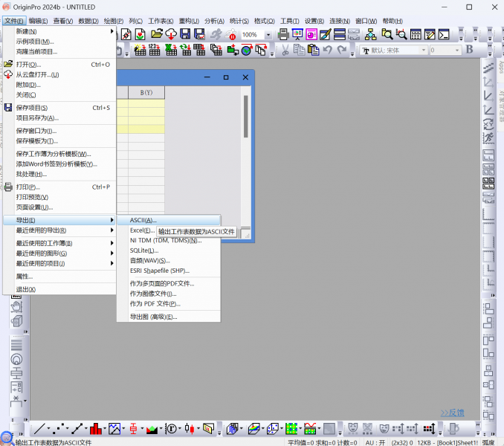Expand 最近使用的图形(G) submenu
The width and height of the screenshot is (504, 446).
59,253
